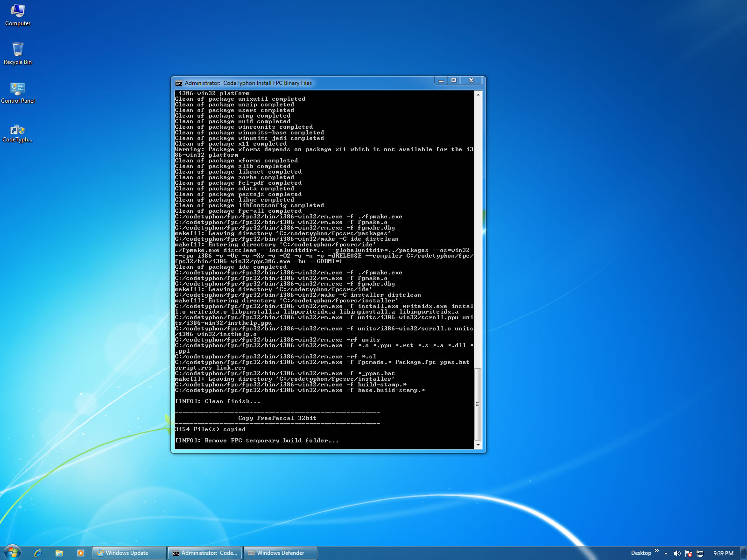Click the 'Copy FreePascal 32bit' console heading

pyautogui.click(x=277, y=418)
